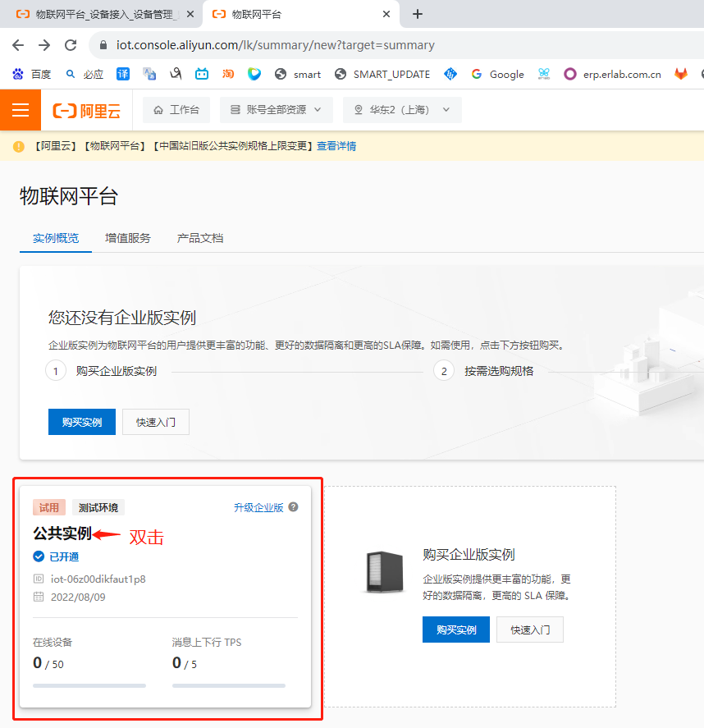Click 快速入门 in the top banner
The image size is (704, 728).
155,422
